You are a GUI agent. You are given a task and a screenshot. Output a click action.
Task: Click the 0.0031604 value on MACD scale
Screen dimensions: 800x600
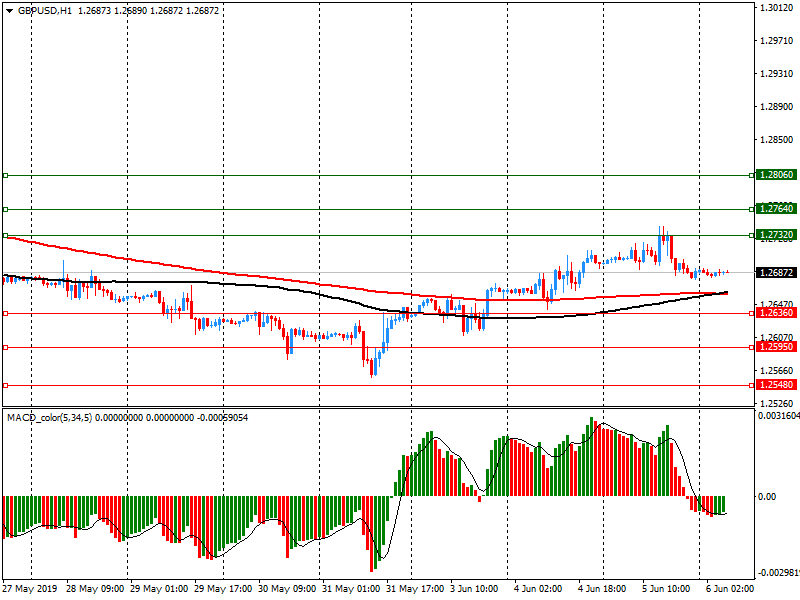[779, 416]
